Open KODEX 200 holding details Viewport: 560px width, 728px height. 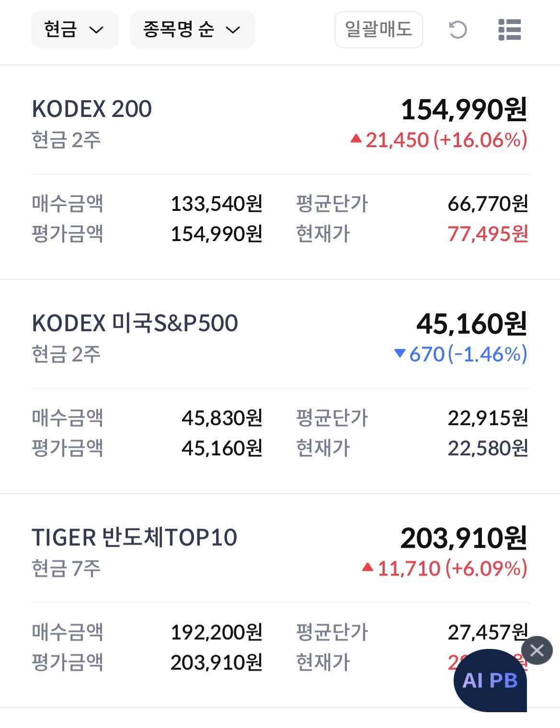pos(92,109)
